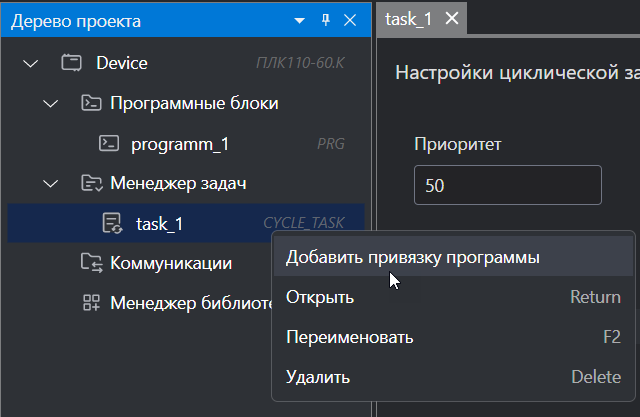The height and width of the screenshot is (417, 640).
Task: Click the Менеджер задач icon
Action: 91,183
